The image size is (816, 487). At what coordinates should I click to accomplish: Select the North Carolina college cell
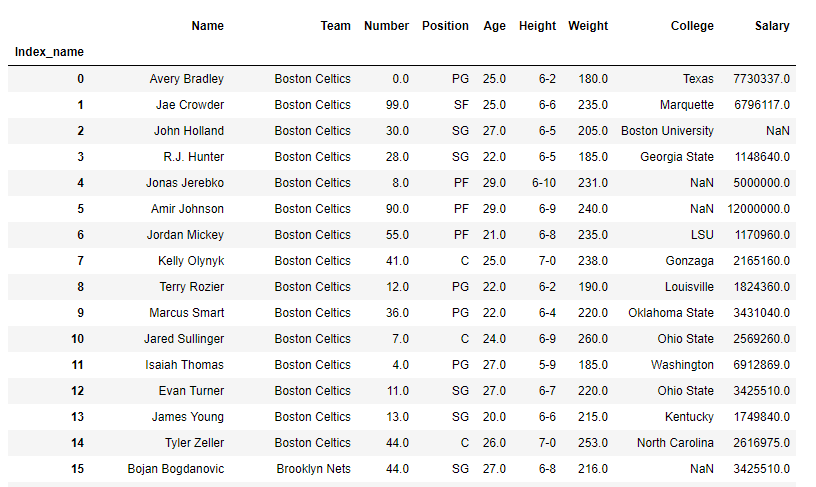(x=675, y=443)
